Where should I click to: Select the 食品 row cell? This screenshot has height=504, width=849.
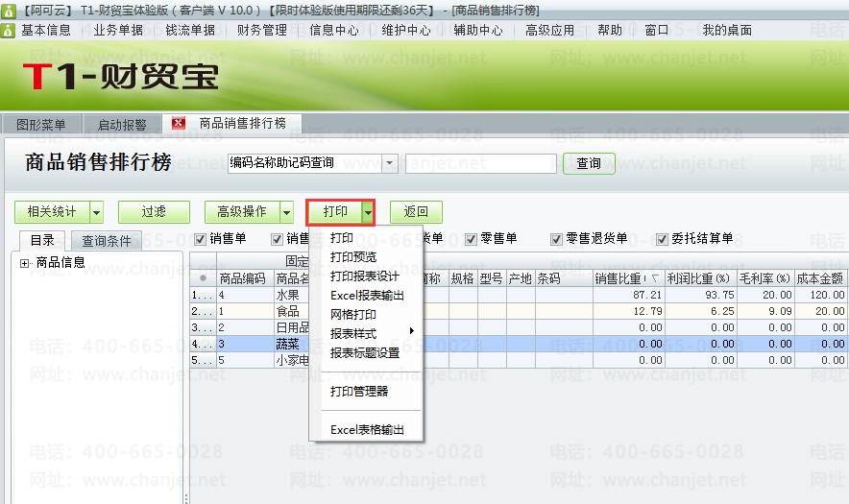[291, 311]
